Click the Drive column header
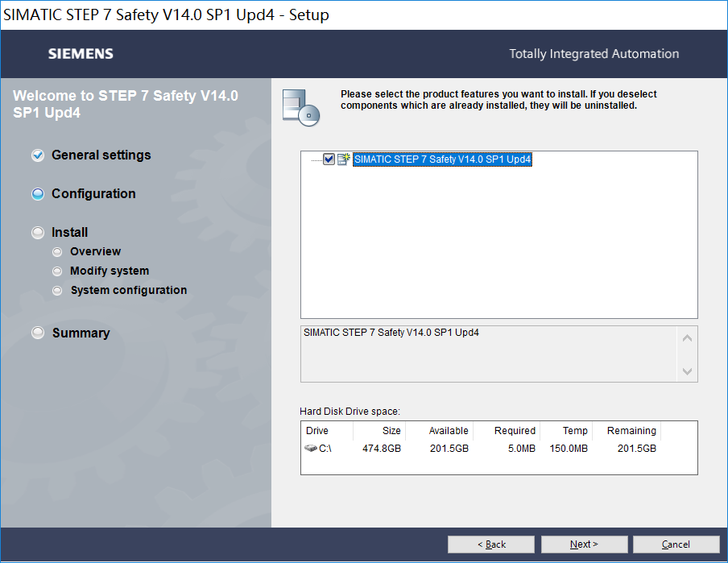The width and height of the screenshot is (728, 563). click(x=327, y=431)
